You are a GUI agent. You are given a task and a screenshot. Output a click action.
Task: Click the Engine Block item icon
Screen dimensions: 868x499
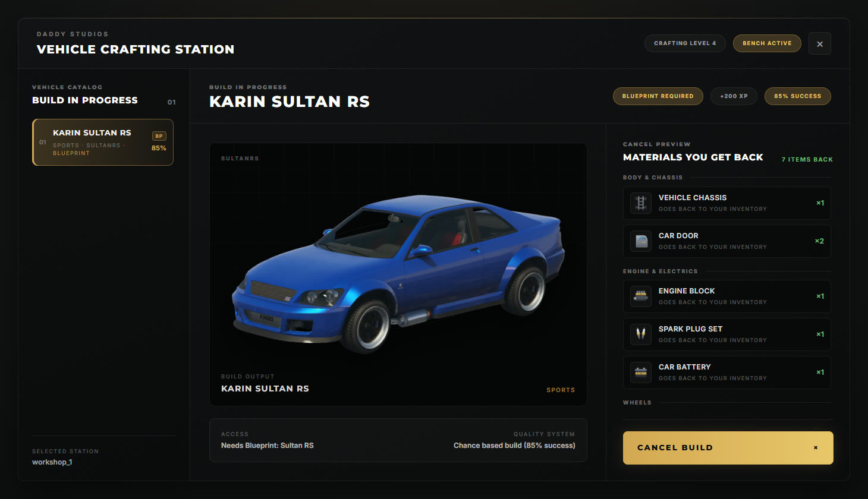pos(641,296)
